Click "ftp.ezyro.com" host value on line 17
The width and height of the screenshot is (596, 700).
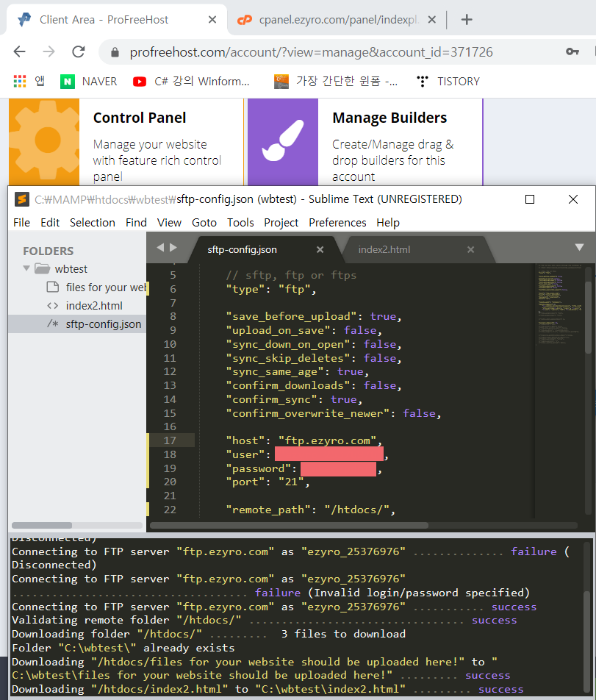point(328,440)
